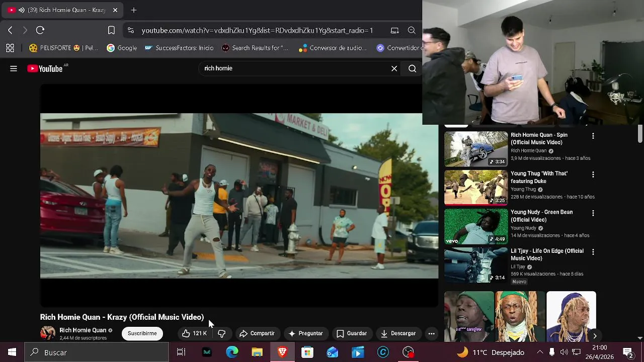Show next shorts with the arrow

(595, 335)
